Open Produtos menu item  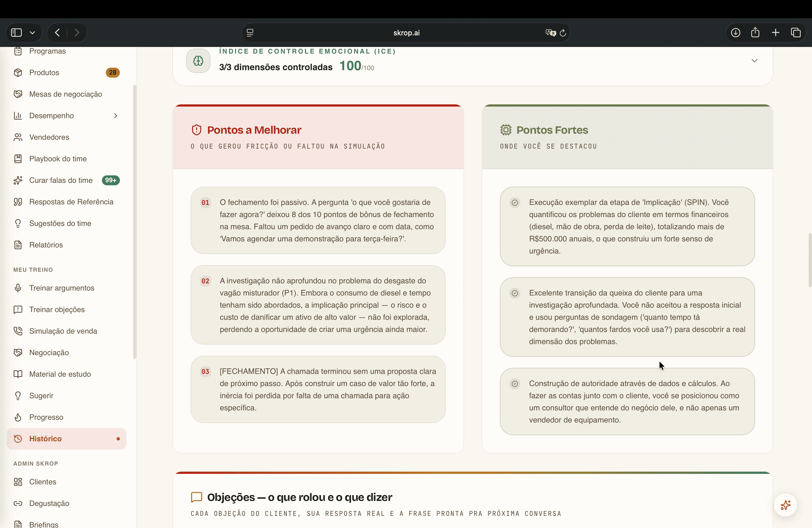click(67, 72)
